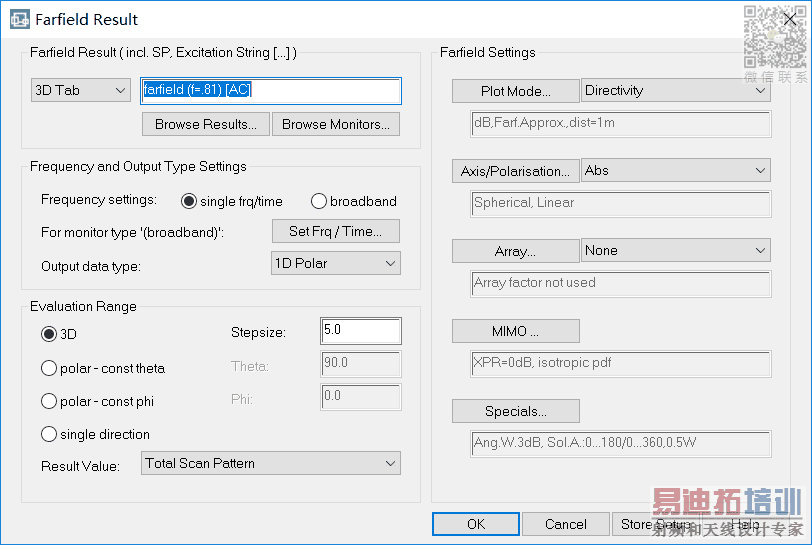Viewport: 812px width, 545px height.
Task: Select the single frq/time radio button
Action: [x=189, y=201]
